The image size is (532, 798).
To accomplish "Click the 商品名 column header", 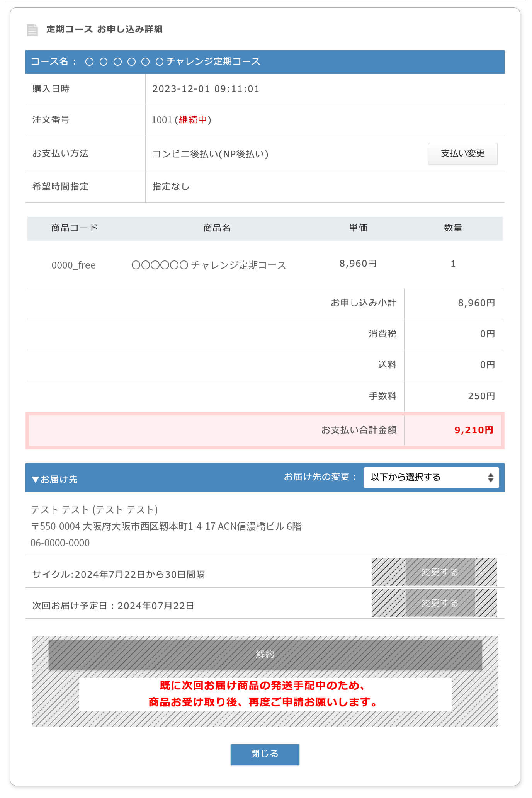I will (217, 228).
